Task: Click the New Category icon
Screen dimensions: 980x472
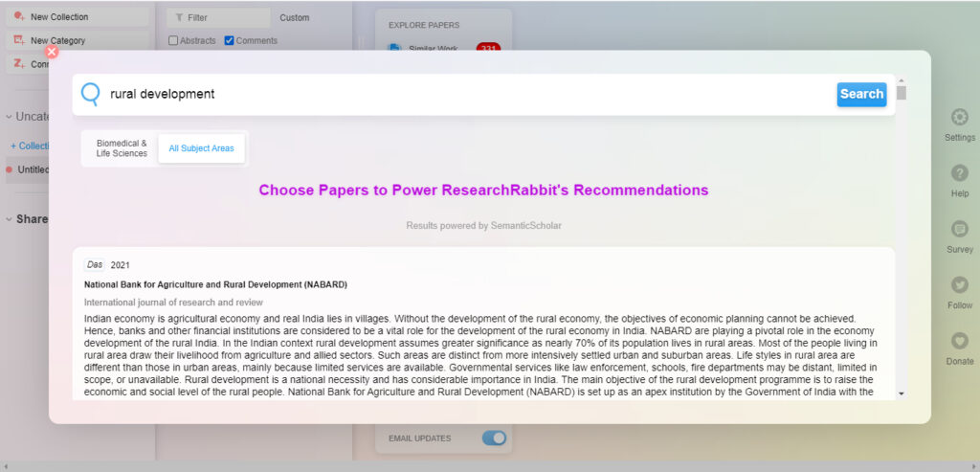Action: pyautogui.click(x=19, y=40)
